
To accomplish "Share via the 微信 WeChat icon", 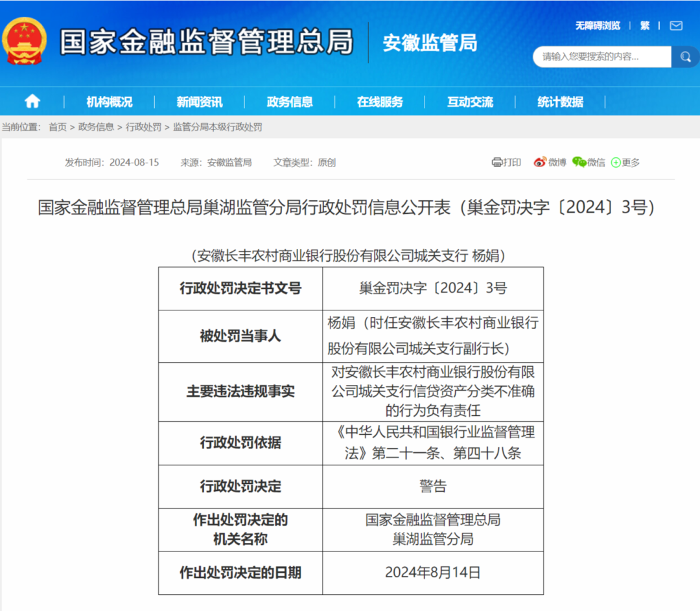I will pos(579,162).
